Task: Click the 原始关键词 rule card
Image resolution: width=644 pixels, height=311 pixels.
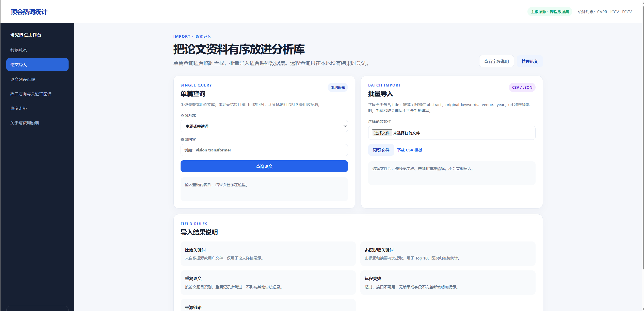Action: click(x=268, y=254)
